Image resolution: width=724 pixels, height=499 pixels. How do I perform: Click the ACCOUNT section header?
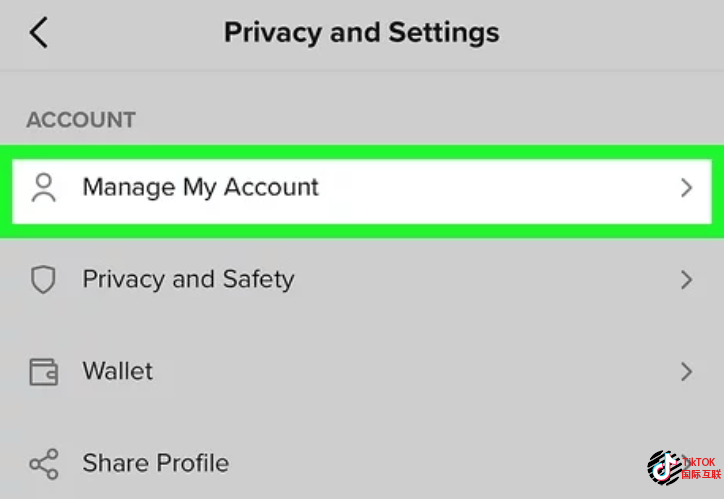(x=81, y=120)
